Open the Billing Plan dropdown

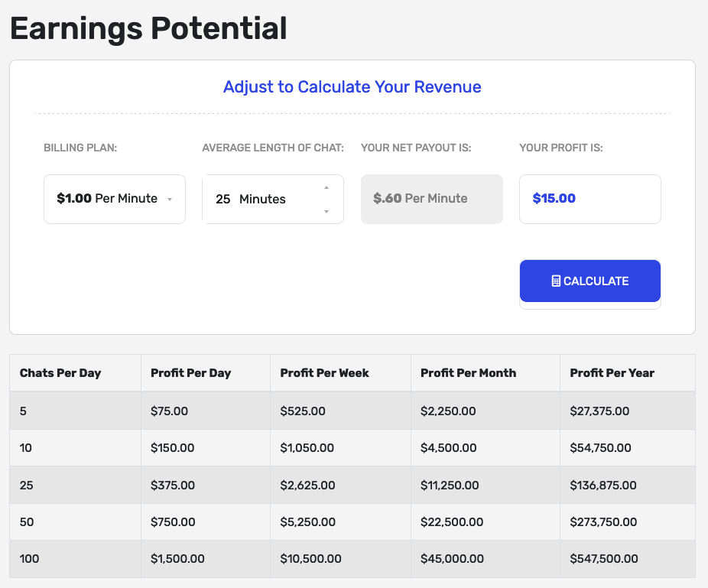(115, 199)
